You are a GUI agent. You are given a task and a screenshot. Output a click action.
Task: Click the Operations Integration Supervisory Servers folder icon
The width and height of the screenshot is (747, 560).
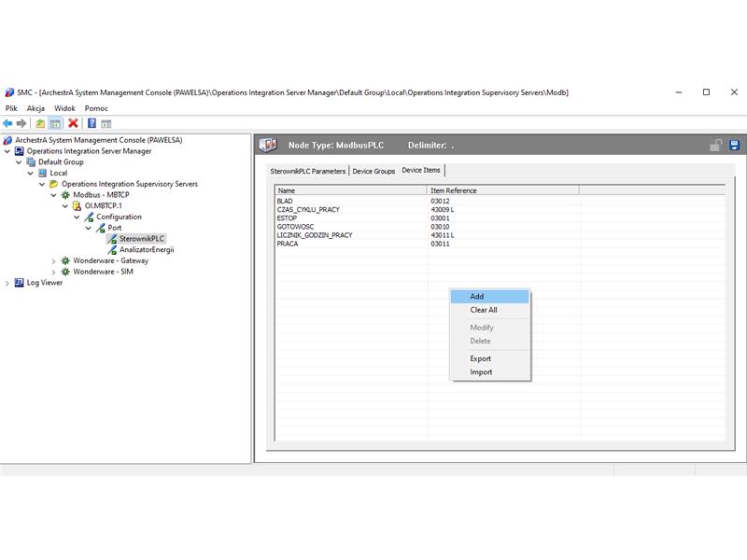pos(54,184)
